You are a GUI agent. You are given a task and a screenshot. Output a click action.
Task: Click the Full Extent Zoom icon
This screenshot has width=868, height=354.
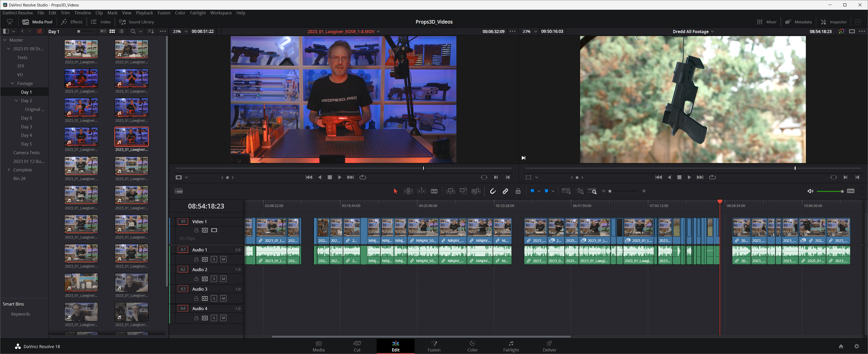[566, 191]
